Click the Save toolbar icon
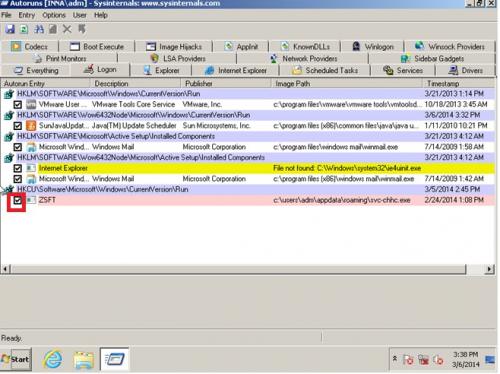This screenshot has width=500, height=374. [10, 29]
